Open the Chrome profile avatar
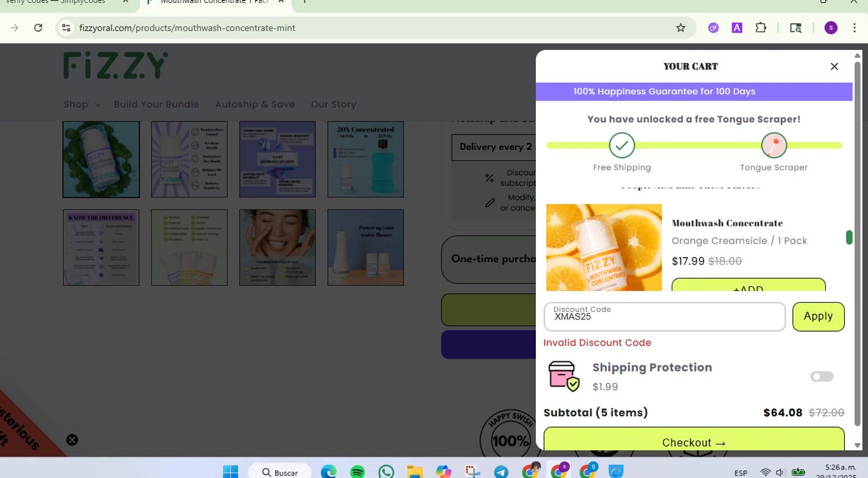This screenshot has width=868, height=478. [x=831, y=28]
